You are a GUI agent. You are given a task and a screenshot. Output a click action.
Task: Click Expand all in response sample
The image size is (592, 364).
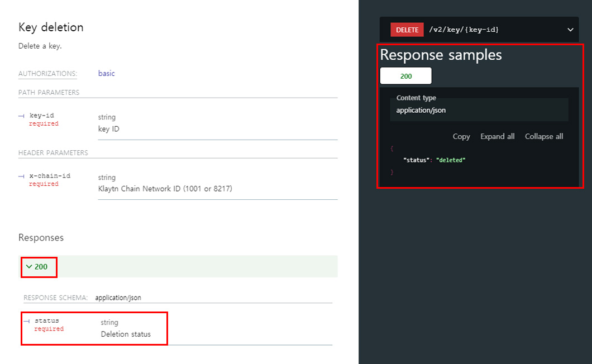click(x=497, y=136)
